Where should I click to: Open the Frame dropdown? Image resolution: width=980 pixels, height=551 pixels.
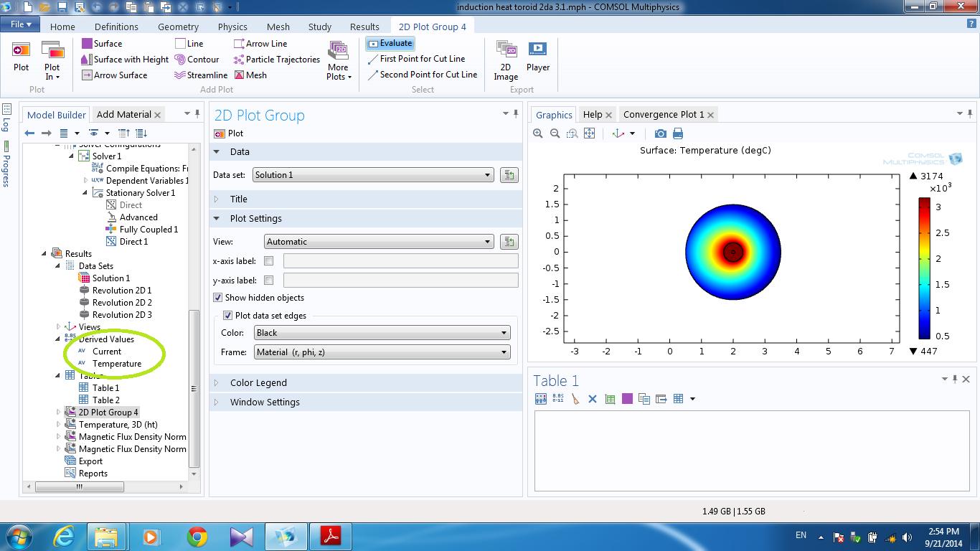pyautogui.click(x=382, y=352)
